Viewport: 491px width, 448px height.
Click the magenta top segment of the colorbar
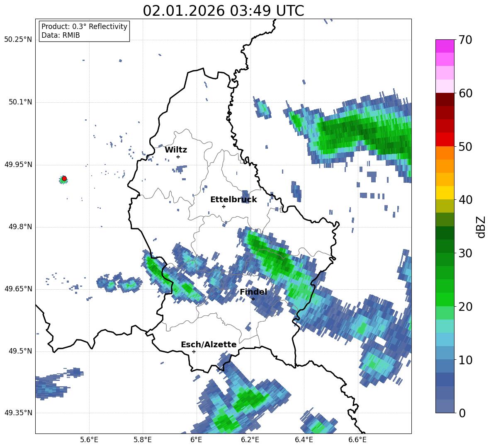(445, 46)
